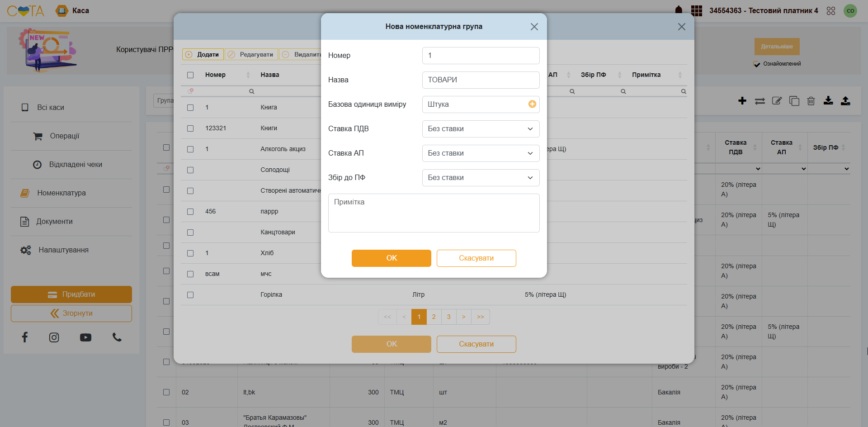Click the notification bell icon
Screen dimensions: 868x427
click(679, 10)
